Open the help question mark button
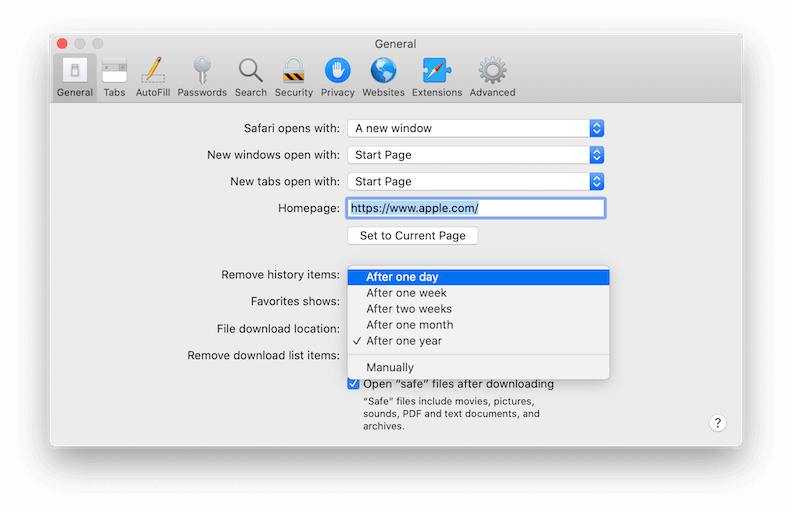 [x=717, y=423]
